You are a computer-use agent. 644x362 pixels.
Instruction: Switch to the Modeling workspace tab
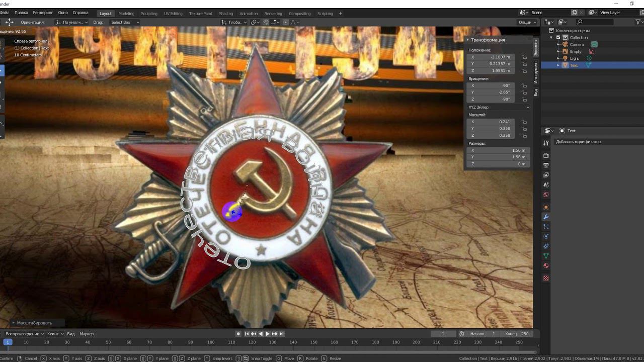tap(126, 14)
